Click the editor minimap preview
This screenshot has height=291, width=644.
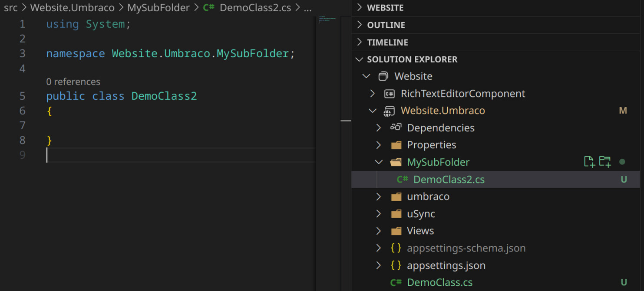point(327,20)
